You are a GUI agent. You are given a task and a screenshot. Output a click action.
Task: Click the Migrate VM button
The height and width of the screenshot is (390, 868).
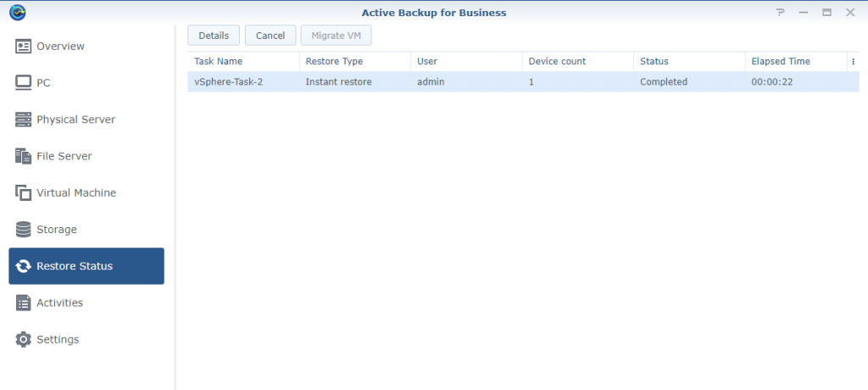336,36
